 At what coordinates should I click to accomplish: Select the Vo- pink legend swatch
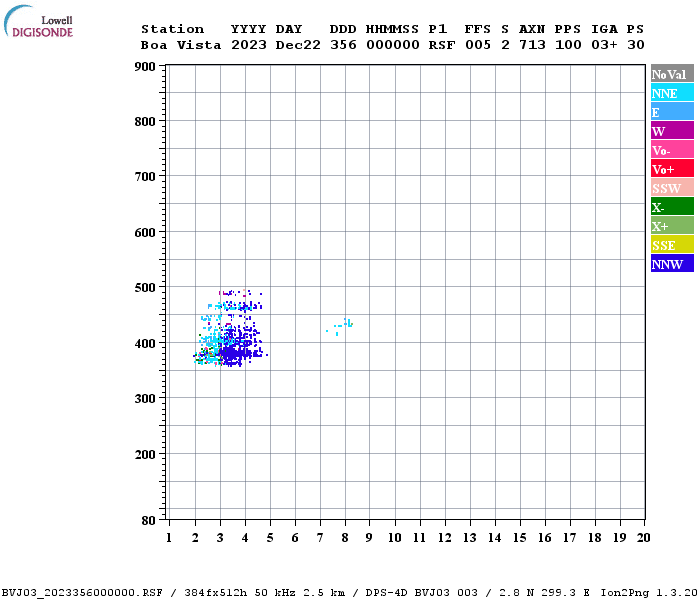pos(672,149)
